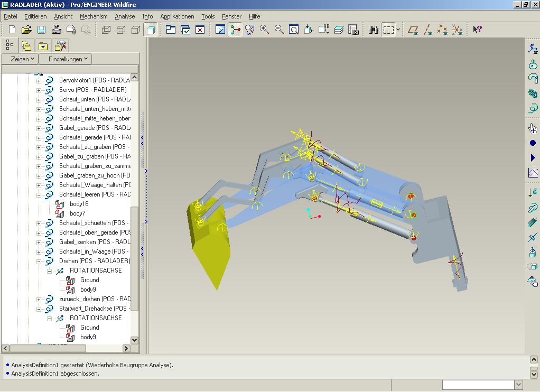Screen dimensions: 540x392
Task: Open the Zeigen dropdown
Action: click(x=20, y=59)
